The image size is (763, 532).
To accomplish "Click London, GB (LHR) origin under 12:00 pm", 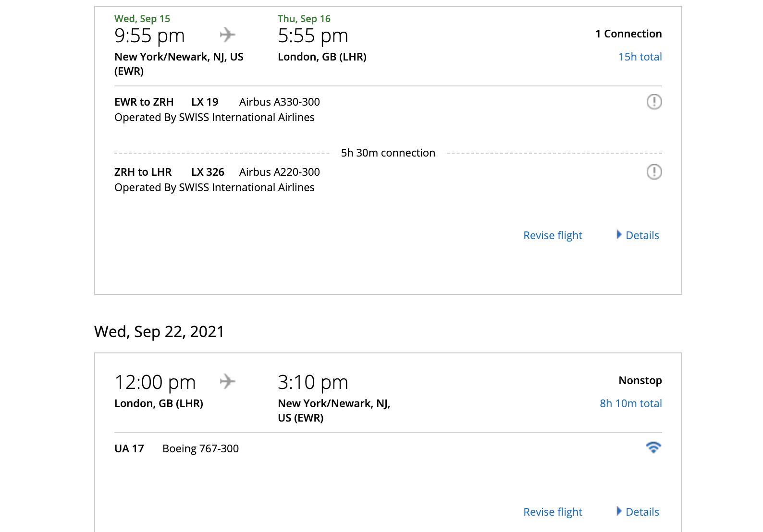I will (x=159, y=403).
